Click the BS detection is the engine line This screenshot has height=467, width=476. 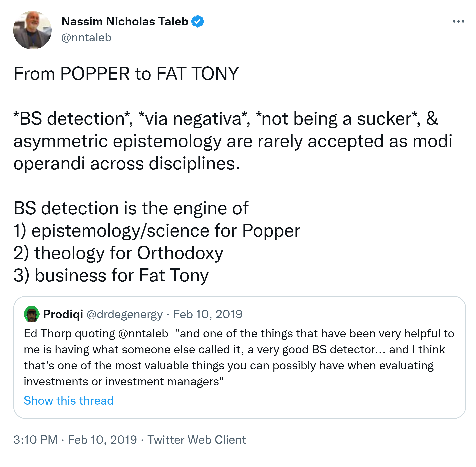pos(131,208)
